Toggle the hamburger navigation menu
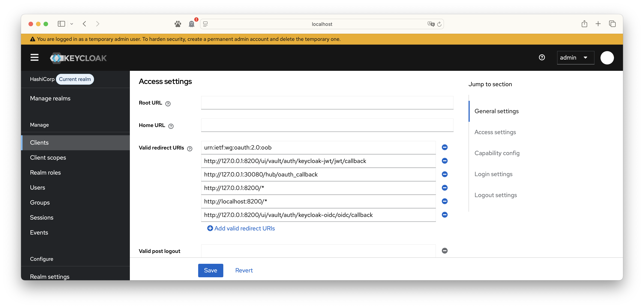Viewport: 644px width, 308px height. coord(35,58)
